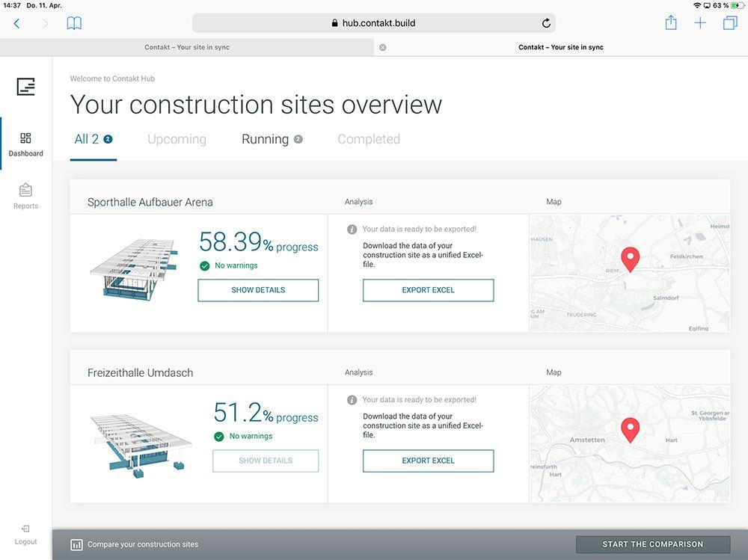Open a new tab with plus icon
The width and height of the screenshot is (748, 560).
(700, 23)
